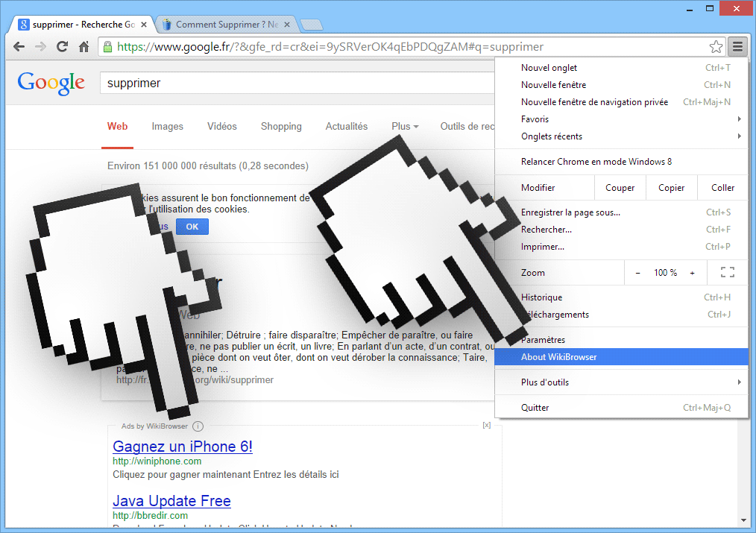Click the Ads by WikiBrowser info icon
The height and width of the screenshot is (533, 756).
click(x=198, y=426)
